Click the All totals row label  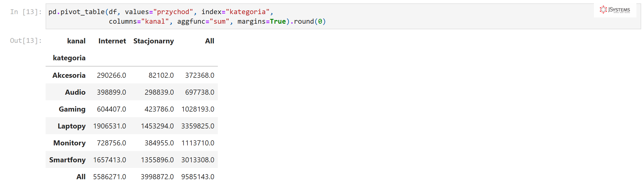click(x=81, y=177)
